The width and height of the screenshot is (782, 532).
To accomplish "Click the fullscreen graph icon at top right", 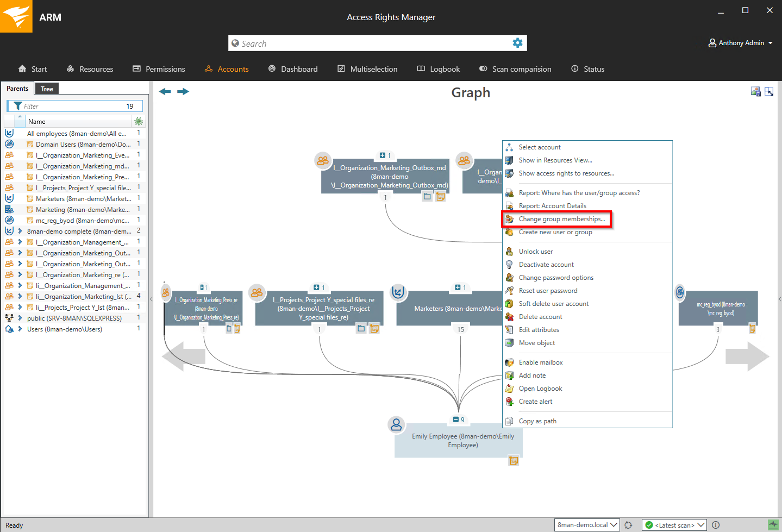I will click(769, 92).
